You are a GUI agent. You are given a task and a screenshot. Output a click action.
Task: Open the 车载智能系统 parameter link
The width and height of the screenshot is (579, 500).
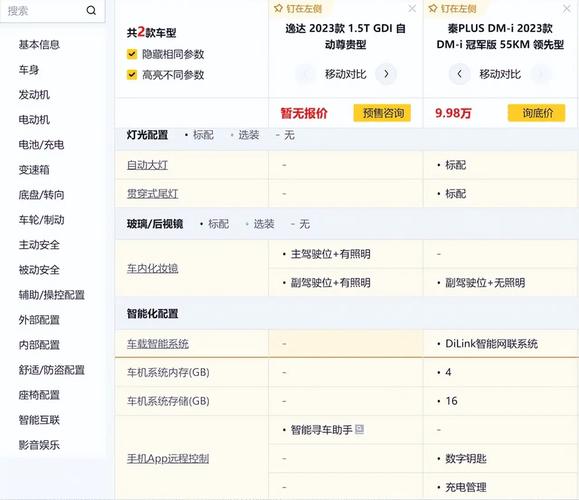point(158,344)
